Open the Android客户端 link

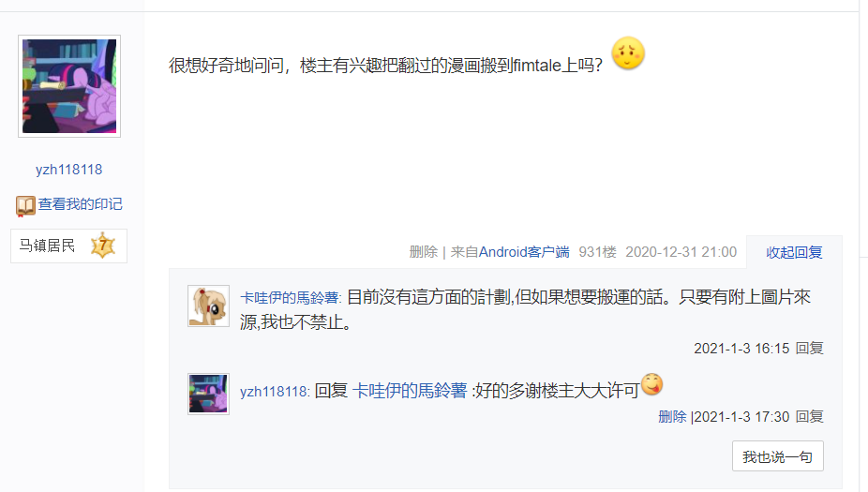tap(524, 252)
